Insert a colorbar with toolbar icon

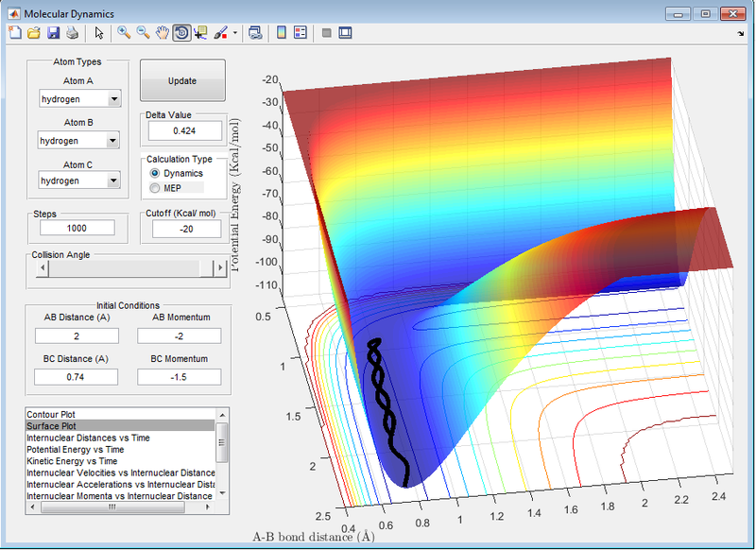pyautogui.click(x=281, y=33)
